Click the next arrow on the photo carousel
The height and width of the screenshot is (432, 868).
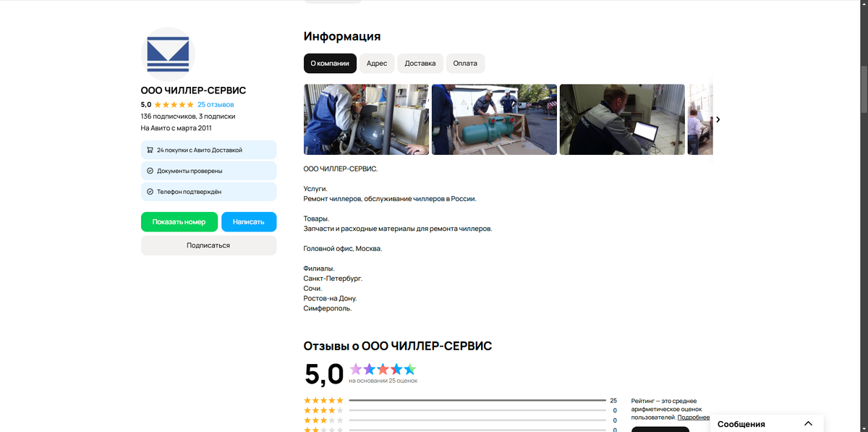pos(718,119)
